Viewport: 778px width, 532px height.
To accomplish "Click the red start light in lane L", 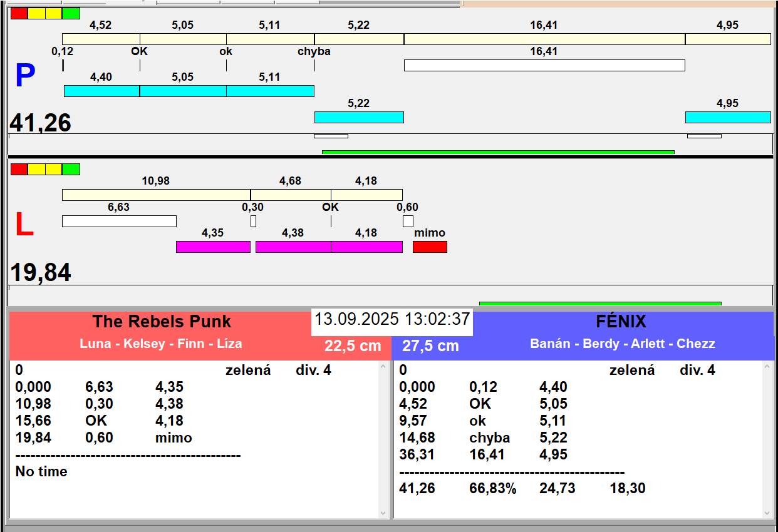I will coord(19,169).
